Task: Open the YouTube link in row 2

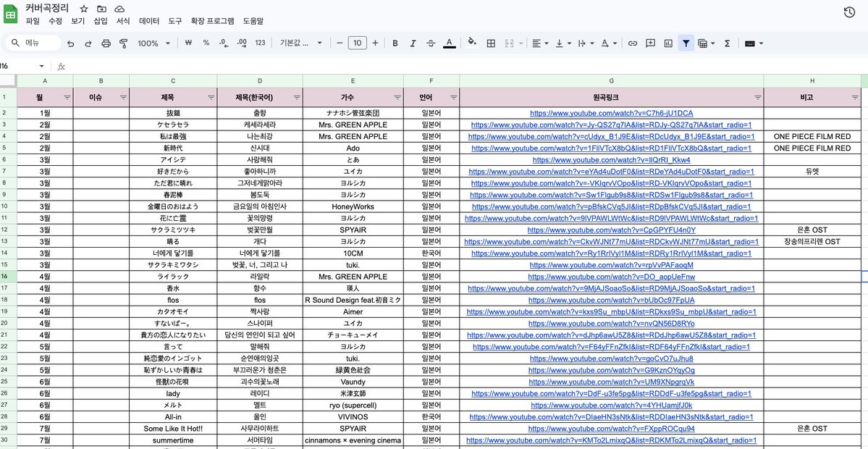Action: [x=610, y=112]
